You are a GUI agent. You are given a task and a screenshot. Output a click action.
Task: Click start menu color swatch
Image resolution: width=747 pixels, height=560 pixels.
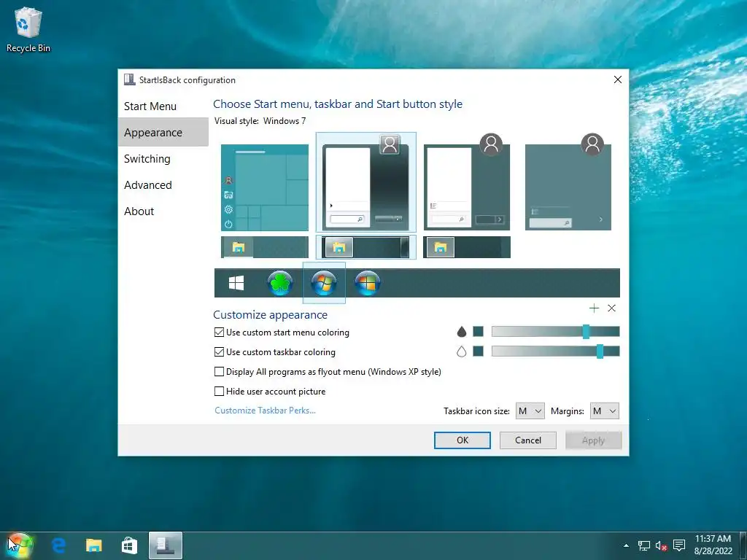479,332
